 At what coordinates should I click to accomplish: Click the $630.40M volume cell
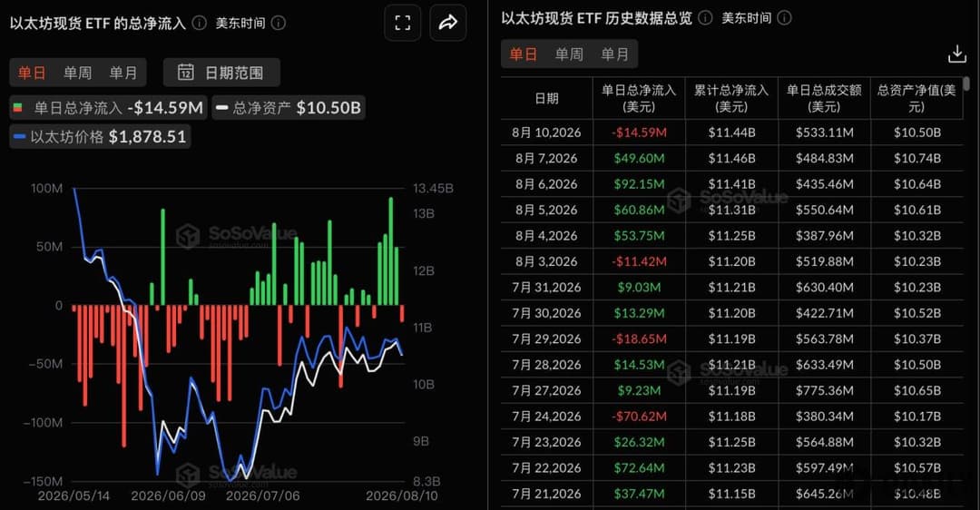pos(824,288)
